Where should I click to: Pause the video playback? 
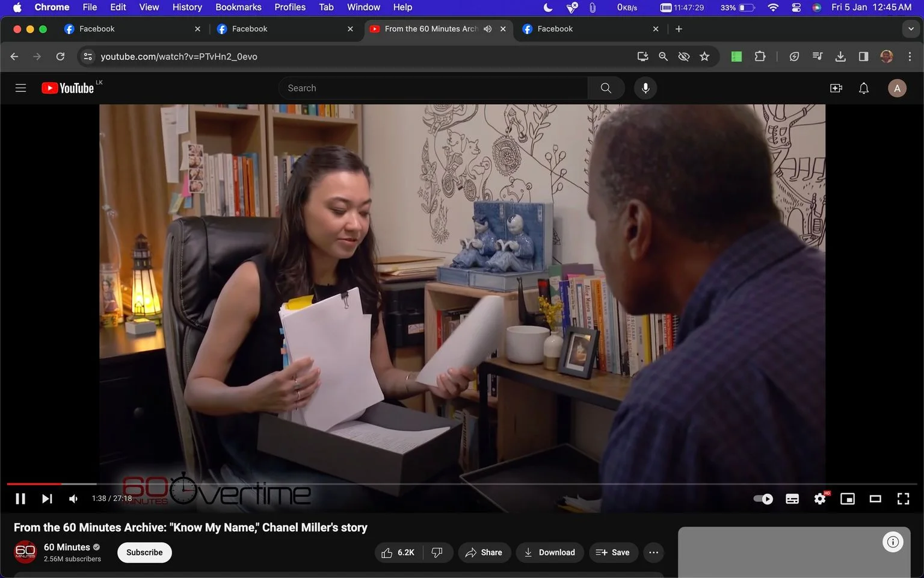coord(20,499)
